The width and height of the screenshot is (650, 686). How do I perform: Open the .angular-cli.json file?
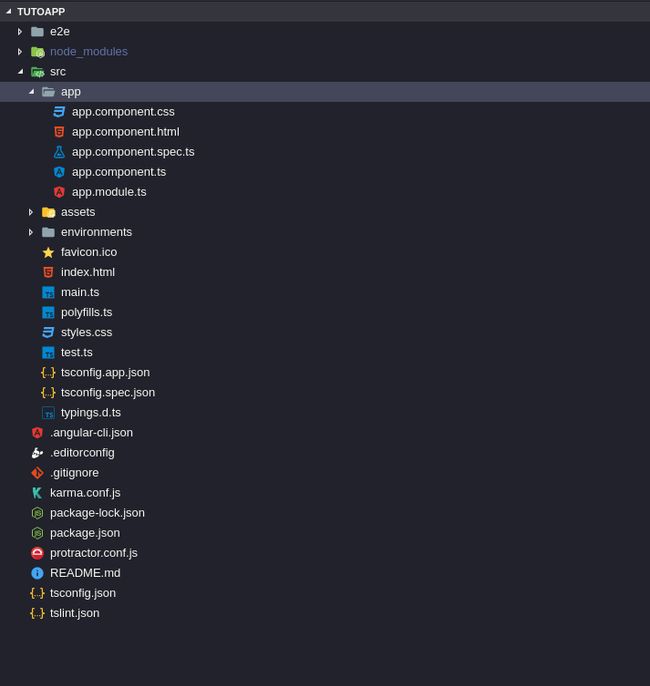91,432
